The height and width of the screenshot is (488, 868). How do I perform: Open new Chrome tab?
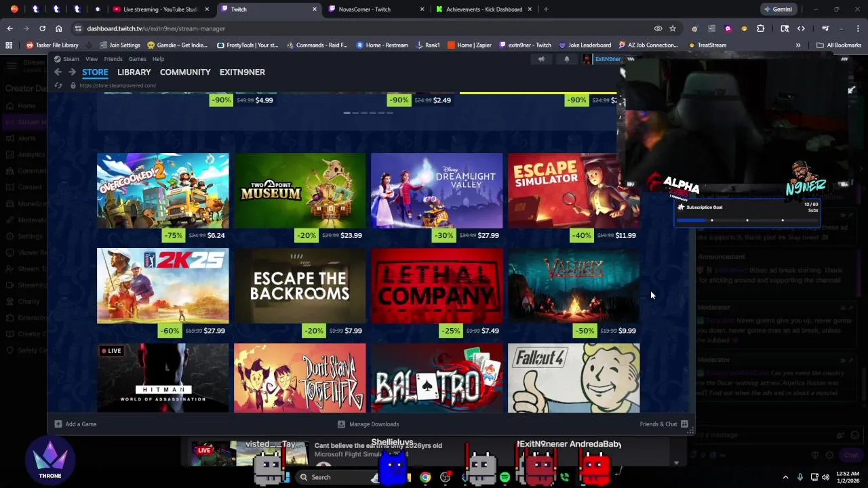(x=546, y=9)
